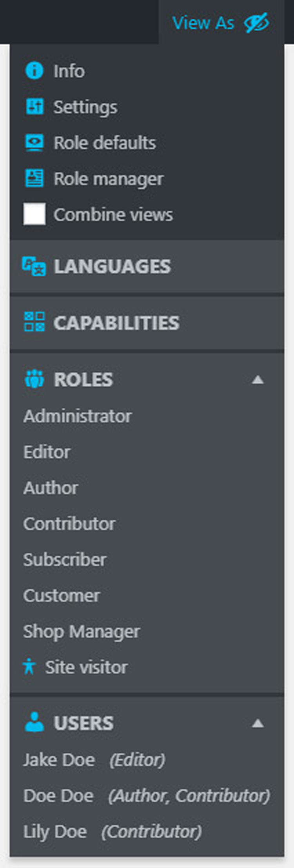
Task: Click the Role defaults eye-monitor icon
Action: click(34, 143)
